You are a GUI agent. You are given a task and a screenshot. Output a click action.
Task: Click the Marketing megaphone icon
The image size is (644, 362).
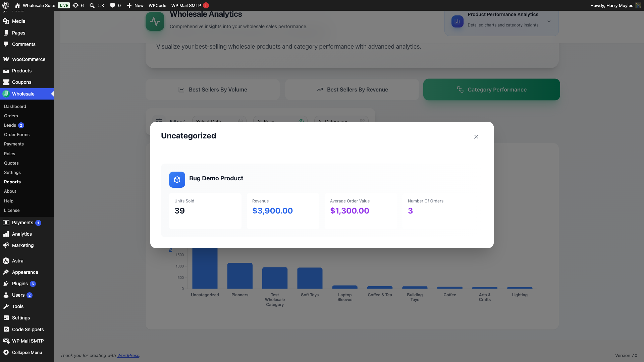6,245
